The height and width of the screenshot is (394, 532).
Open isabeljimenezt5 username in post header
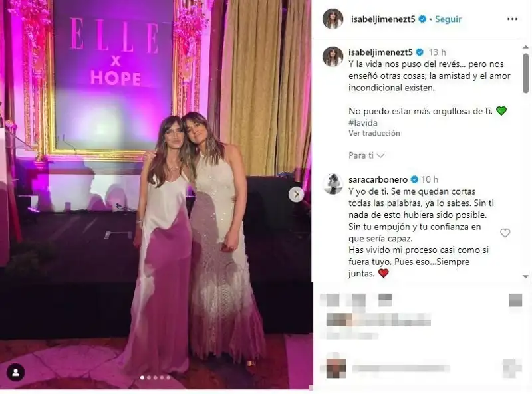click(x=383, y=19)
